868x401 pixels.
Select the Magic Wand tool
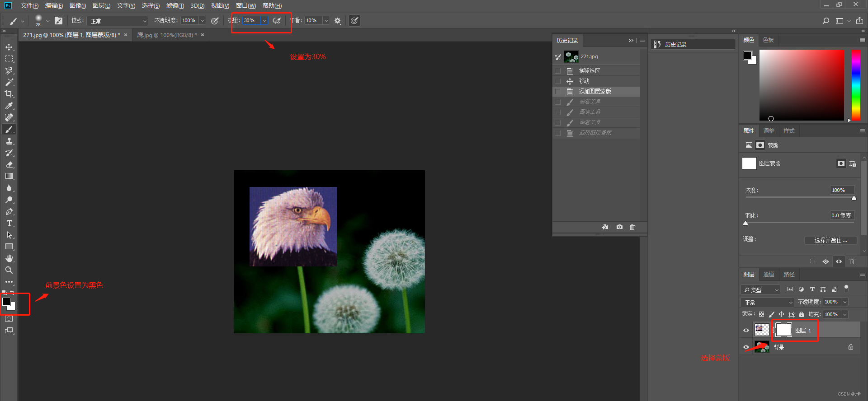(x=9, y=83)
